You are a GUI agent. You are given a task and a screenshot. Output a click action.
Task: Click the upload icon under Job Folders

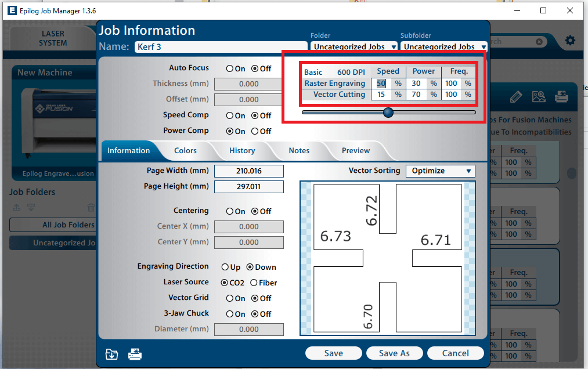[16, 207]
